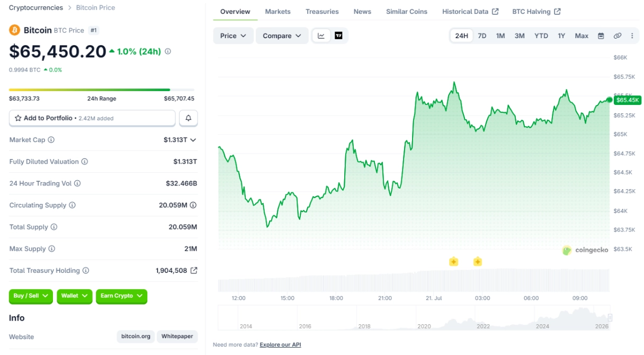The height and width of the screenshot is (355, 644).
Task: Open Wallet dropdown
Action: pyautogui.click(x=75, y=296)
